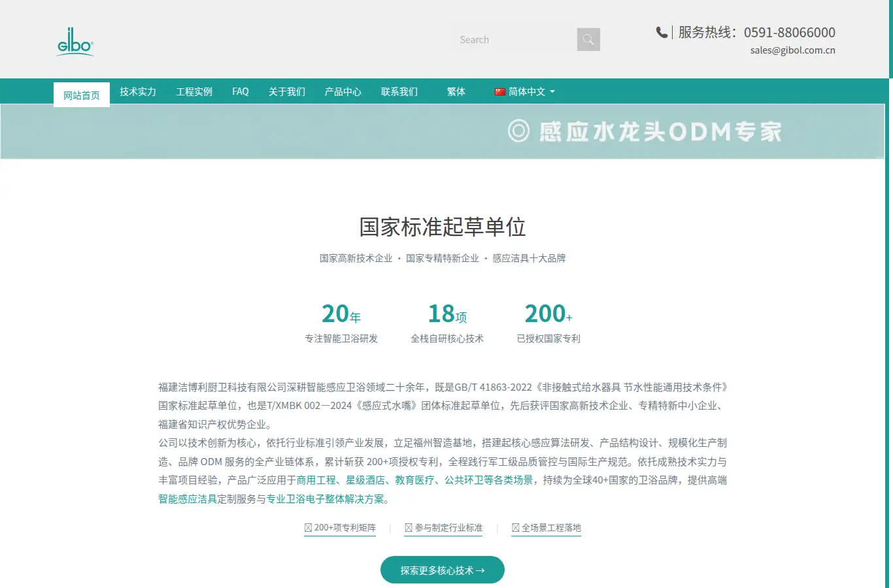Open the 联系我们 menu item

coord(399,91)
